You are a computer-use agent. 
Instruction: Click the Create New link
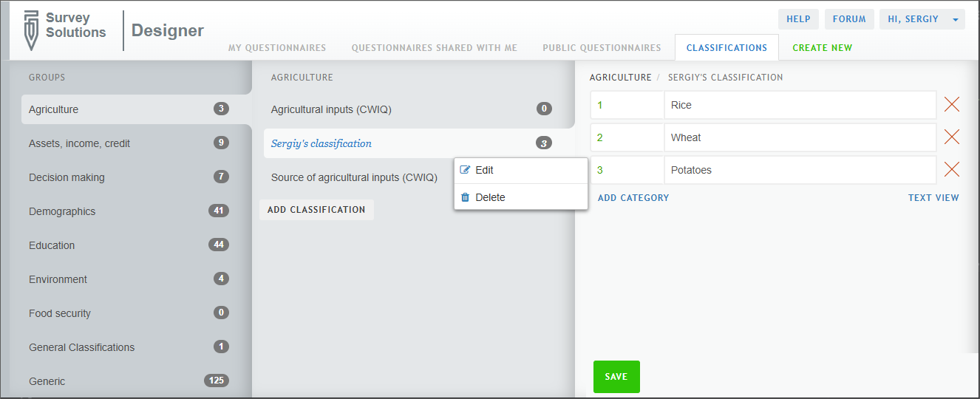(x=822, y=48)
